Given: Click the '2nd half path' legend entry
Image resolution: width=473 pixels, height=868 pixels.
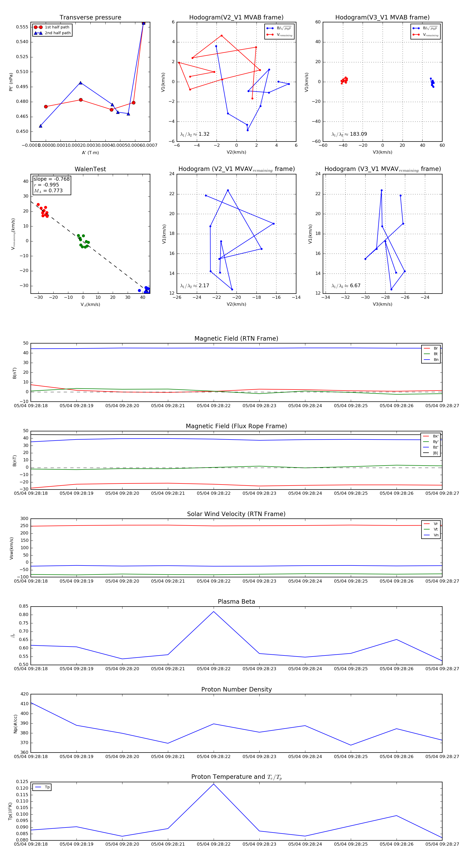Looking at the screenshot, I should 53,33.
